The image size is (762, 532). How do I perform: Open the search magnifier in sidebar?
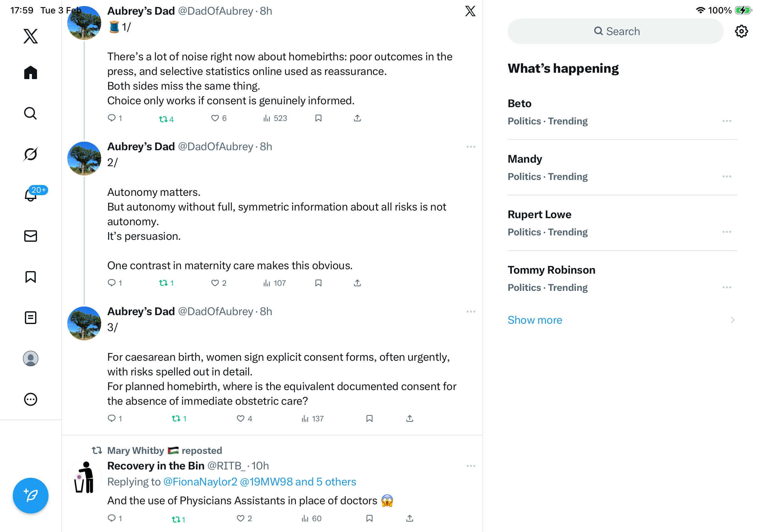[x=31, y=113]
